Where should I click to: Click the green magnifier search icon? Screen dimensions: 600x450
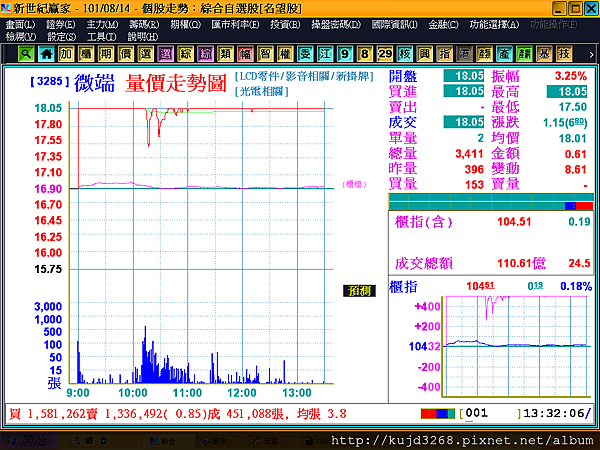click(26, 54)
